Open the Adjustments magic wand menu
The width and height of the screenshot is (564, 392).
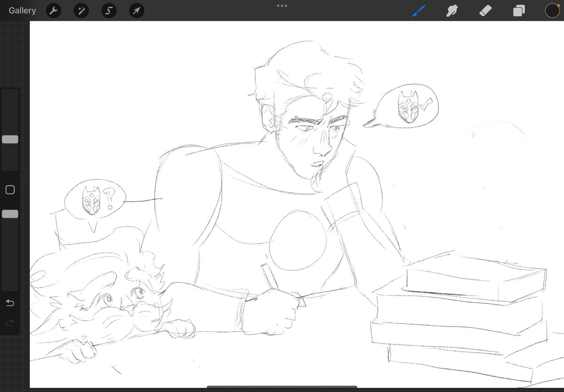pyautogui.click(x=81, y=10)
